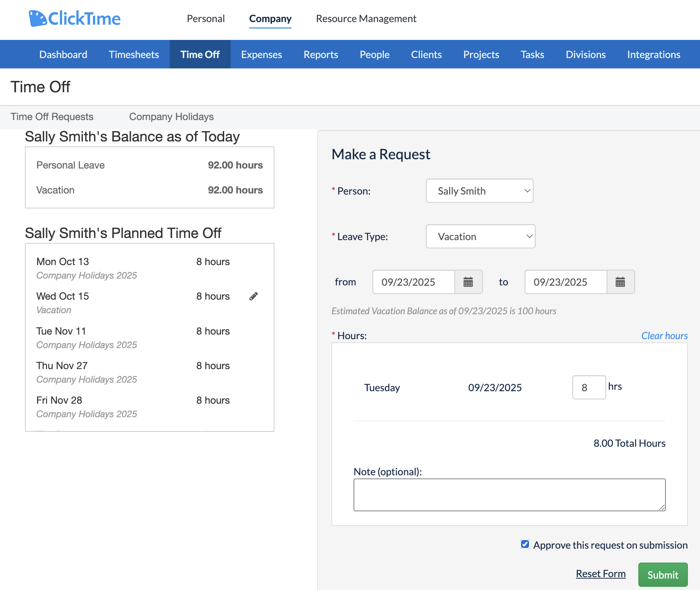The width and height of the screenshot is (700, 590).
Task: Click the 'Personal Leave' balance row
Action: pyautogui.click(x=150, y=165)
